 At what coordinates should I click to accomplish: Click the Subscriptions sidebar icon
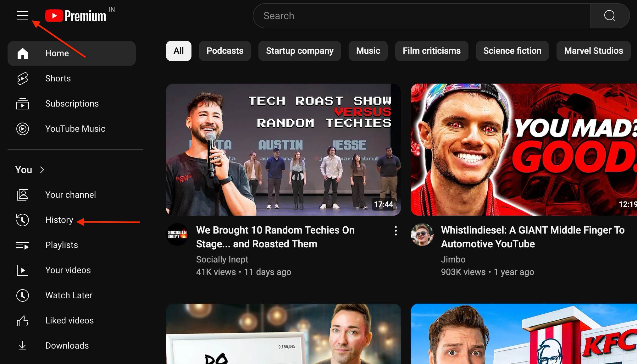(x=23, y=104)
